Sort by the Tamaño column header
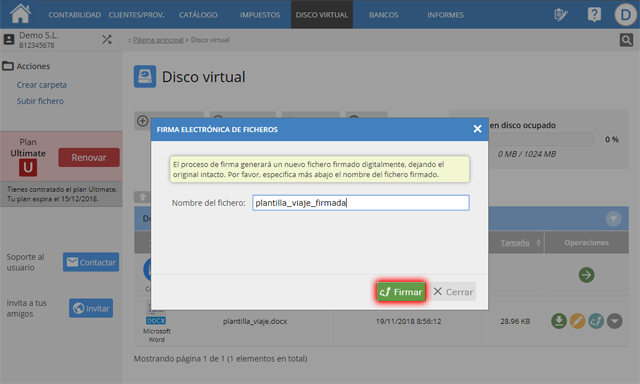This screenshot has height=384, width=640. [515, 243]
